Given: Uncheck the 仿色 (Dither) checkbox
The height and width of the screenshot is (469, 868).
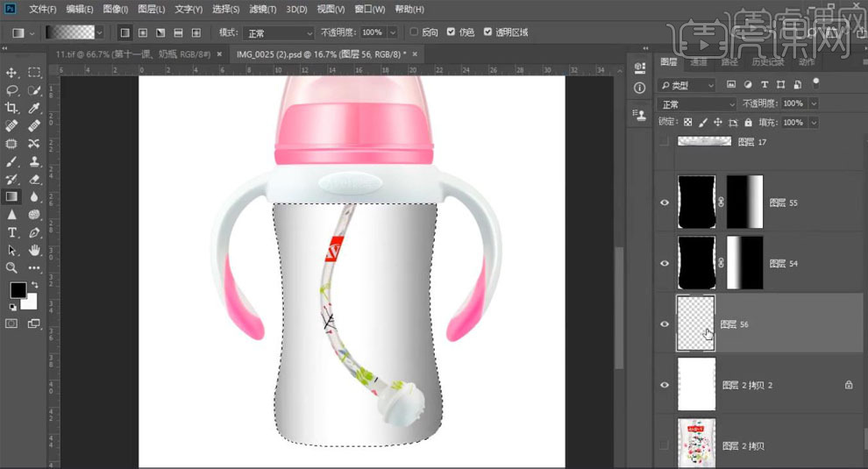Looking at the screenshot, I should pos(451,32).
